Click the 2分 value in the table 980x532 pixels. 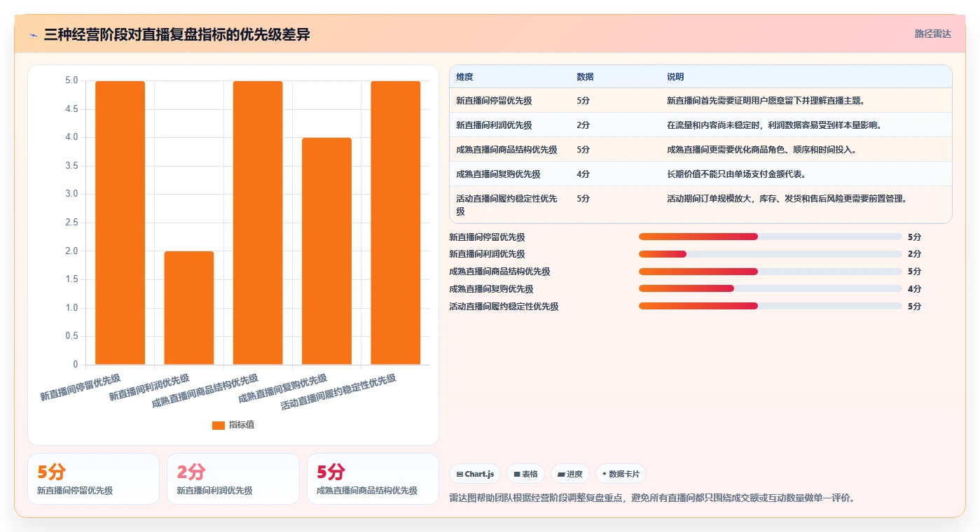(583, 125)
